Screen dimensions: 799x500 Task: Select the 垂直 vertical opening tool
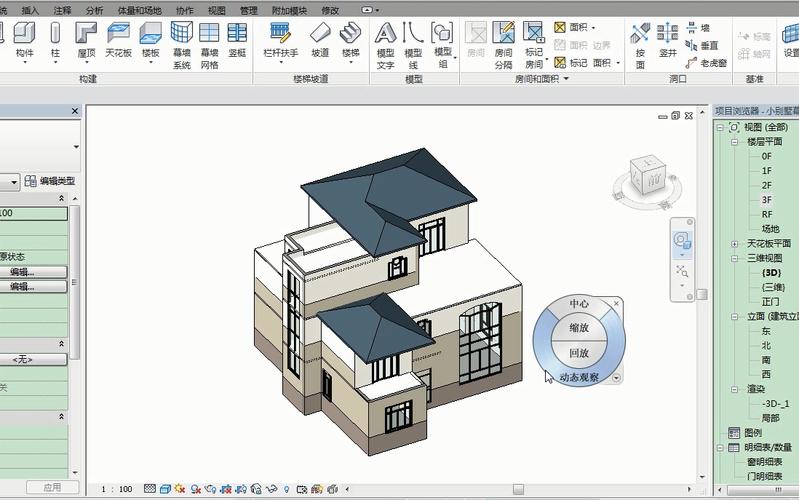pos(702,45)
